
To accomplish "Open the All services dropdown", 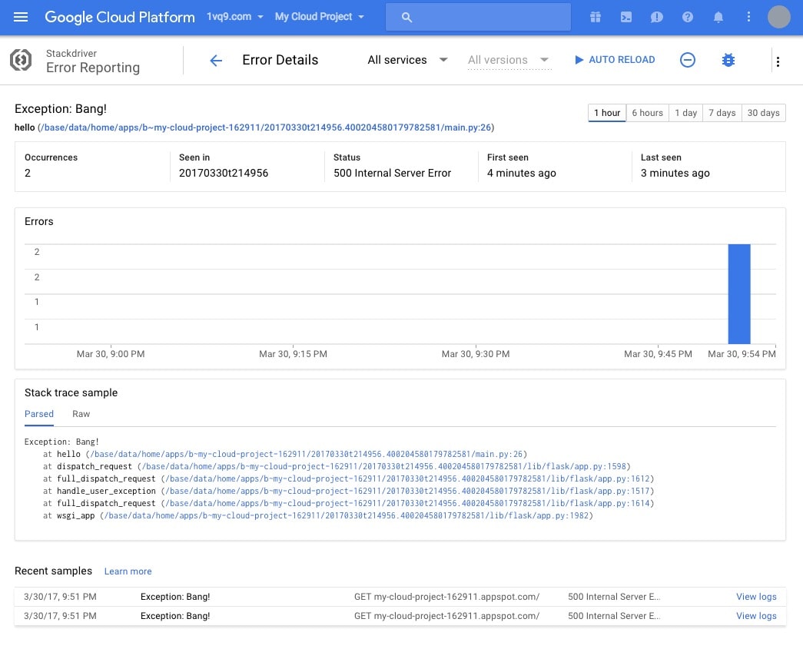I will [x=407, y=60].
